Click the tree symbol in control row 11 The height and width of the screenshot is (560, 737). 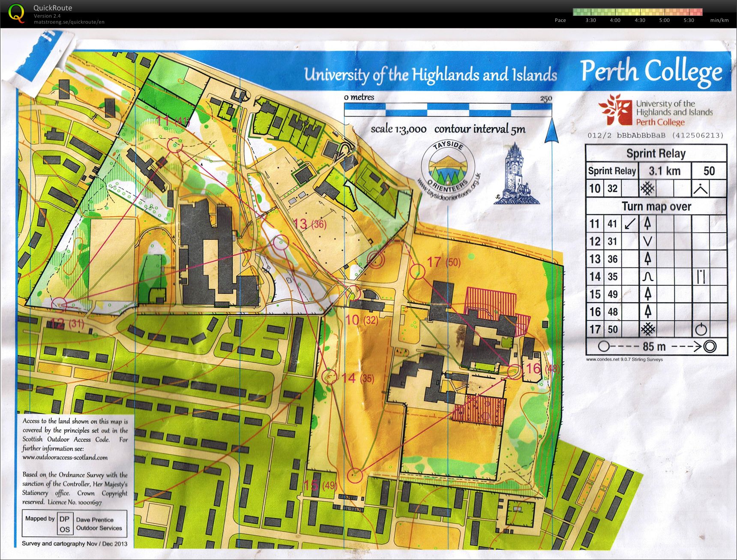[x=647, y=224]
